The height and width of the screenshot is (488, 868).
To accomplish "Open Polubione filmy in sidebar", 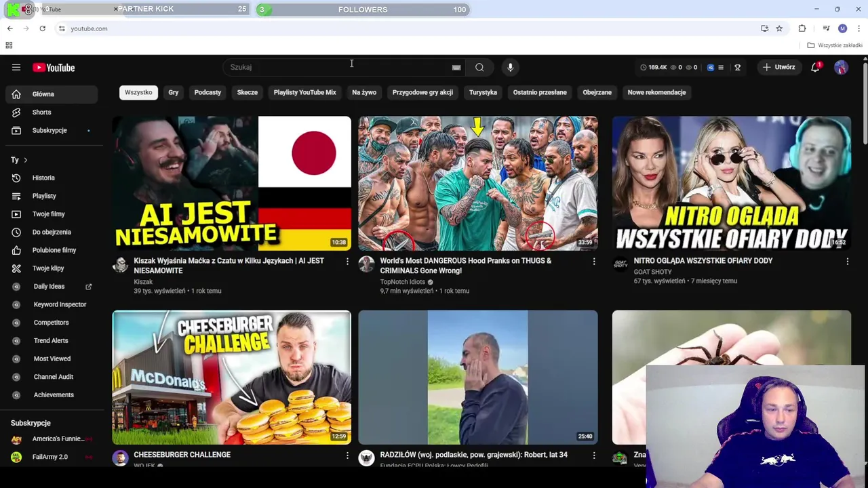I will pyautogui.click(x=52, y=250).
